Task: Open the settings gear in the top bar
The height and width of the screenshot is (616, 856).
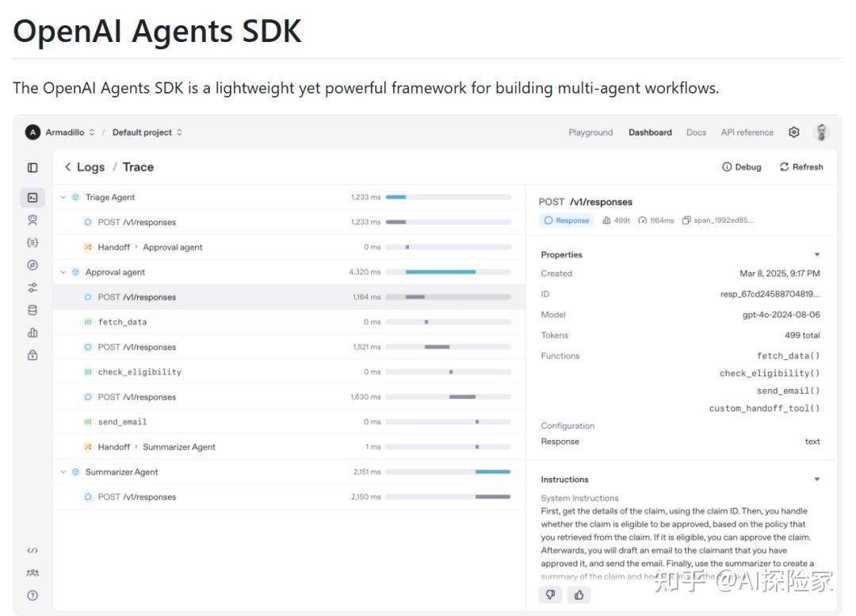Action: coord(793,132)
